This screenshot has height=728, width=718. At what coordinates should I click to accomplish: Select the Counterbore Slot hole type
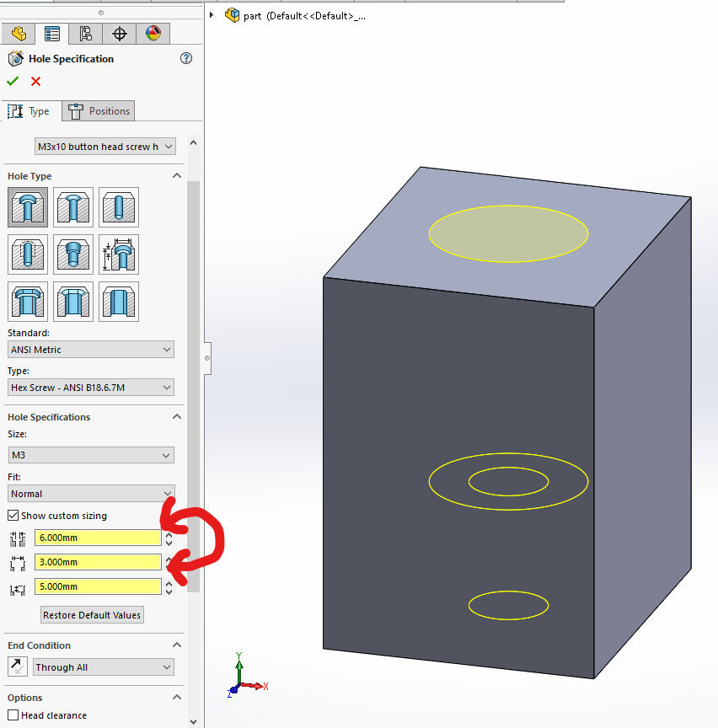tap(28, 302)
